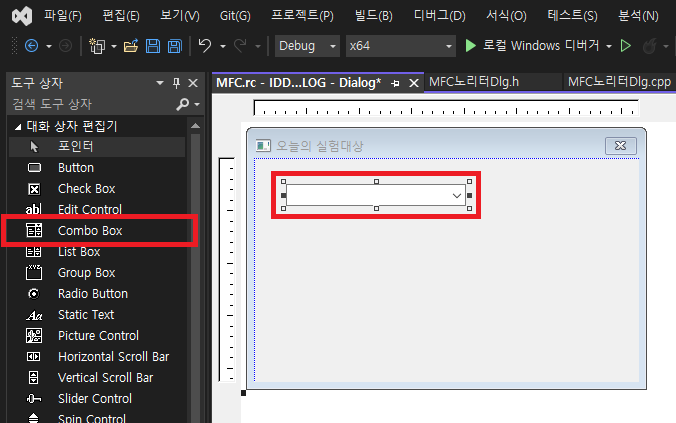Click the navigate forward arrow icon

pos(65,46)
